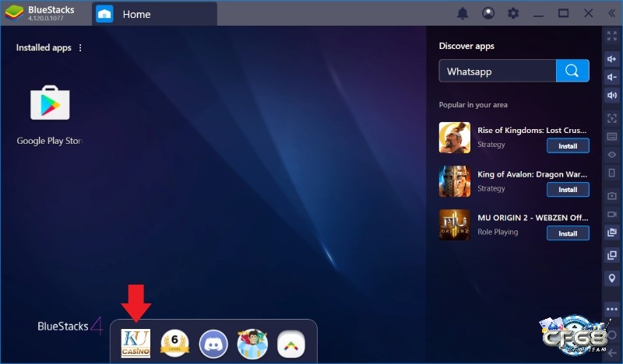
Task: Open the cartoon character app in the dock
Action: 252,344
